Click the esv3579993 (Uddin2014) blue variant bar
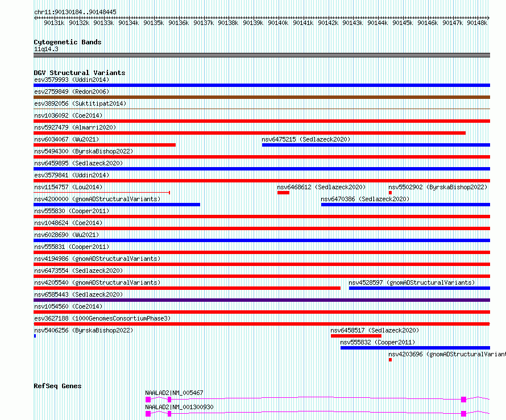The height and width of the screenshot is (420, 506). click(262, 85)
